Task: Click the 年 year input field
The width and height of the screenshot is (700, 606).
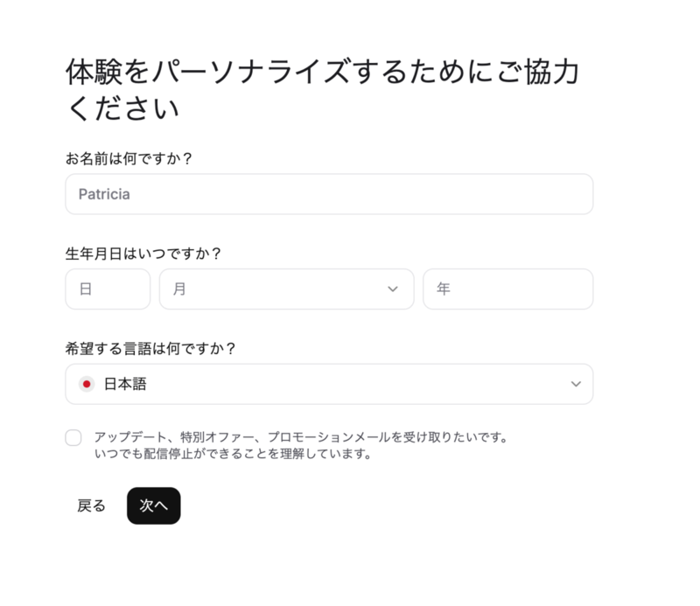Action: click(508, 289)
